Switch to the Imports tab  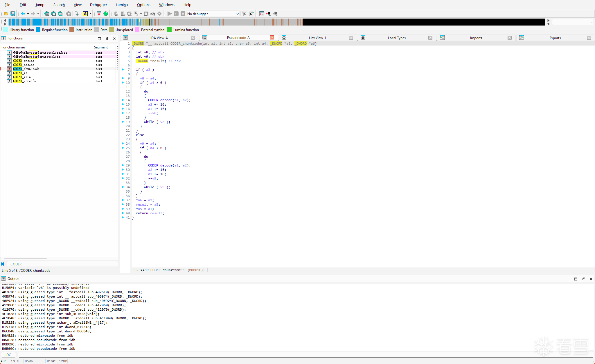476,38
